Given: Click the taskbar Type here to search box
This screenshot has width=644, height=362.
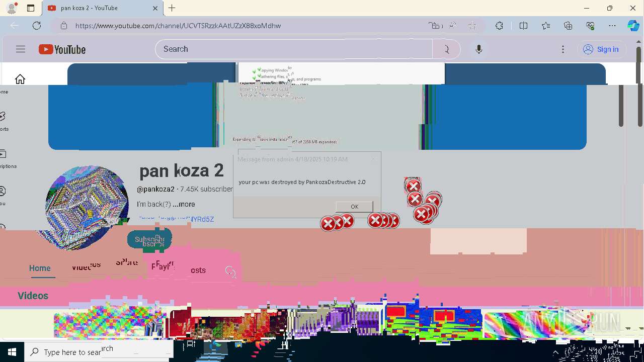Looking at the screenshot, I should click(x=99, y=352).
